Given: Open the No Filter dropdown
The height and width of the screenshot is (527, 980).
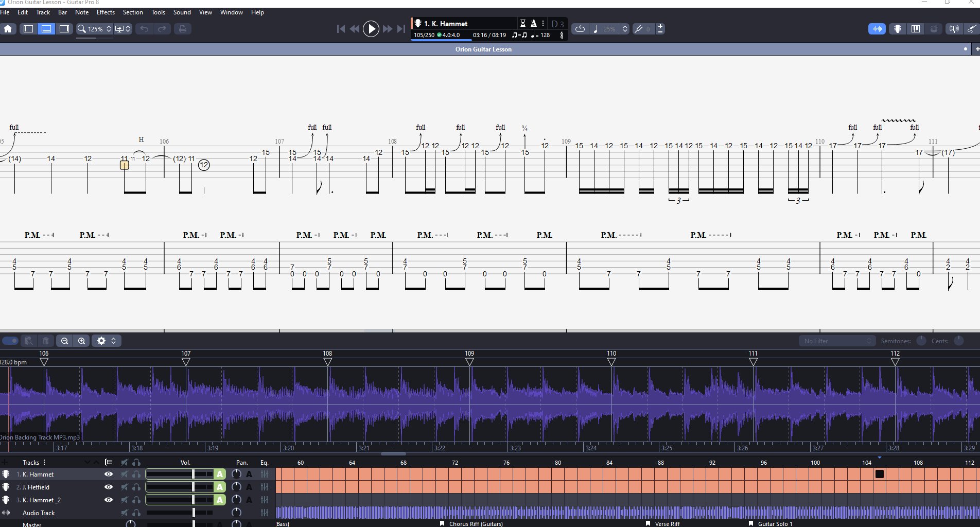Looking at the screenshot, I should (x=837, y=341).
